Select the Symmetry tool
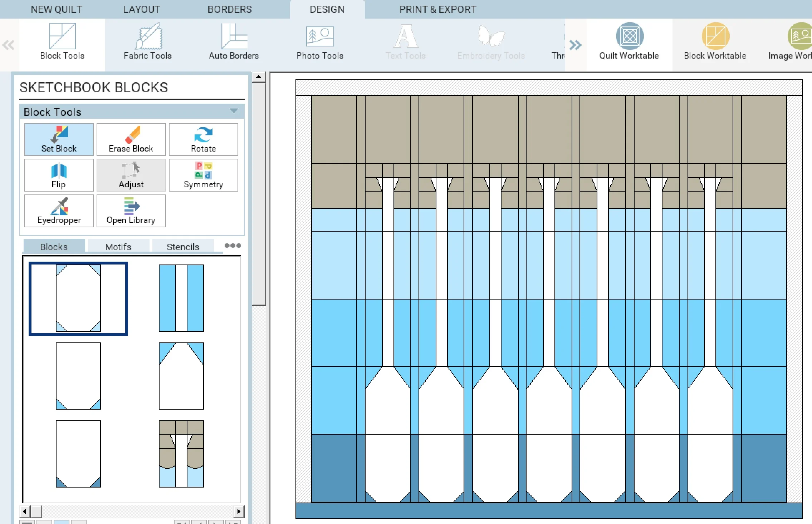The height and width of the screenshot is (524, 812). tap(204, 175)
